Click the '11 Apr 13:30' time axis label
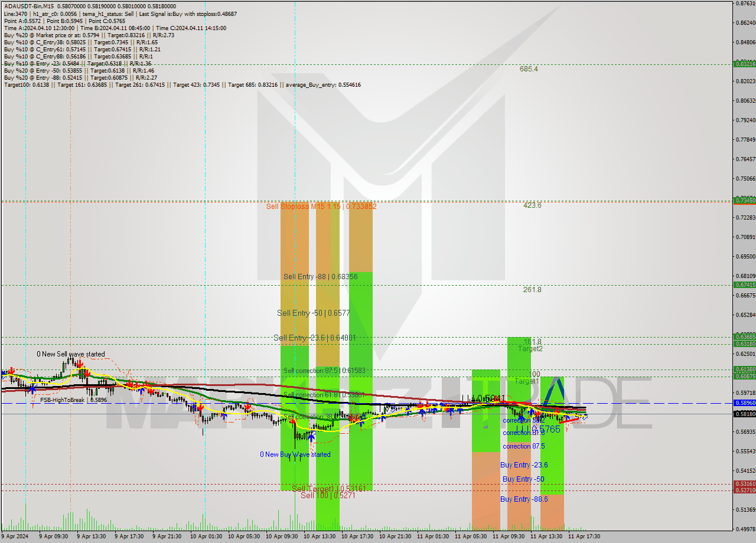The image size is (756, 543). click(547, 537)
